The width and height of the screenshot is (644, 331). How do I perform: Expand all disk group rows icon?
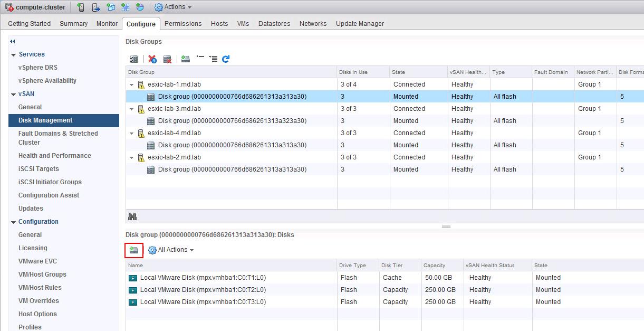click(x=213, y=59)
